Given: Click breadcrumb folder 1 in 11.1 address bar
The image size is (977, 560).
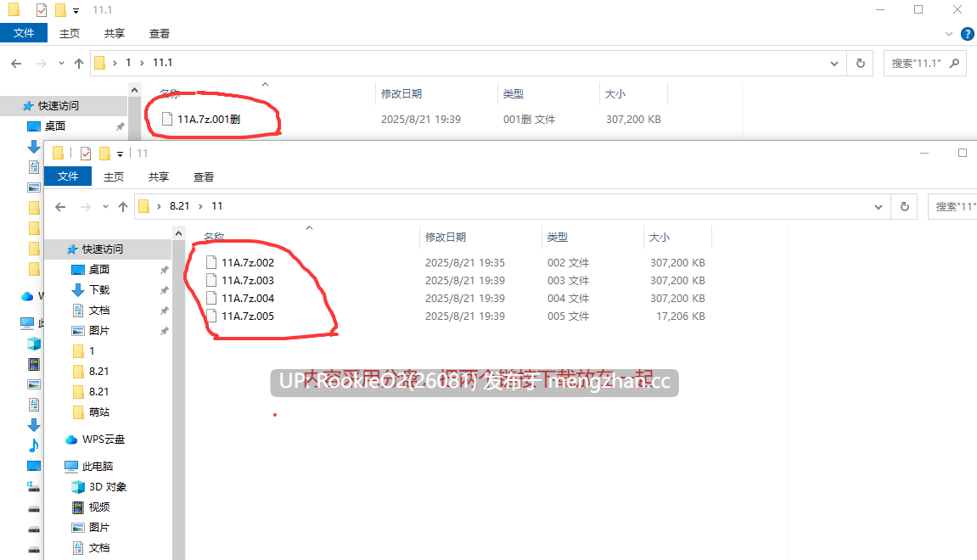Looking at the screenshot, I should (x=128, y=63).
